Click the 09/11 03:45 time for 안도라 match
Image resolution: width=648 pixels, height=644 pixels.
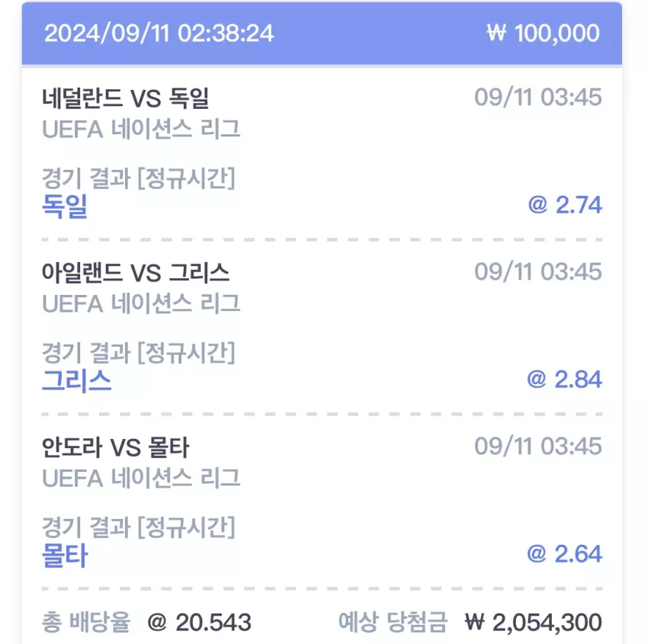tap(538, 447)
